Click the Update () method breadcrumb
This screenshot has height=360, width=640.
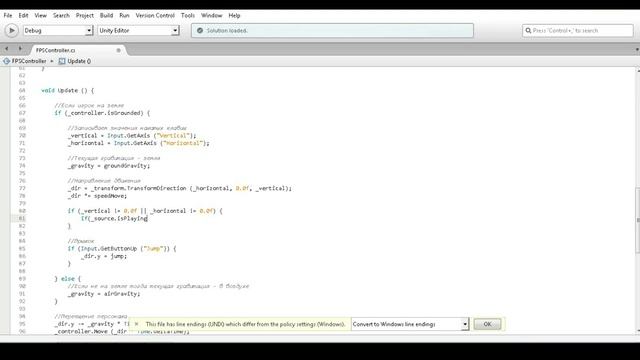(x=79, y=61)
